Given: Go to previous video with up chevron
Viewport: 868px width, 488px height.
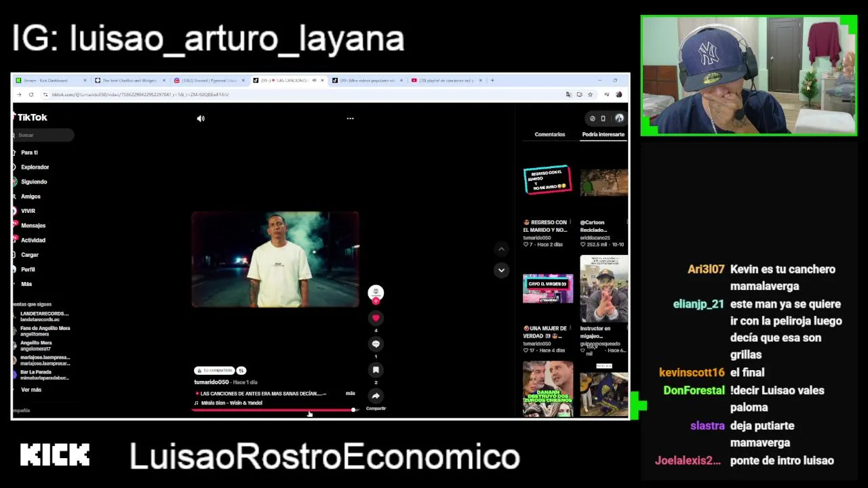Looking at the screenshot, I should 501,249.
